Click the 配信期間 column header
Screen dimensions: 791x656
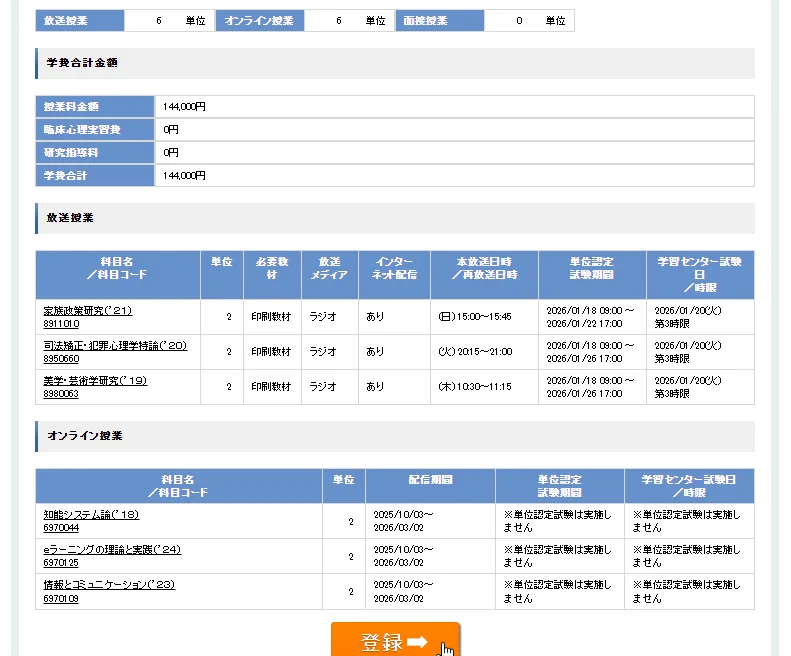point(430,480)
